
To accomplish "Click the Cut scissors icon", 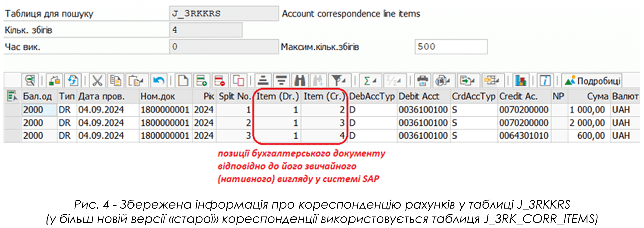I will [97, 81].
